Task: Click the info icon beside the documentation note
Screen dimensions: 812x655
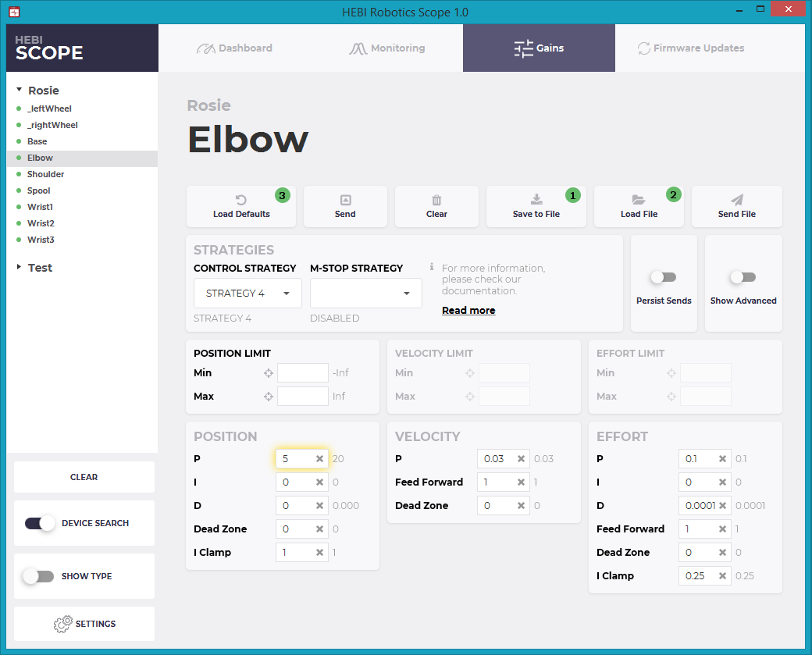Action: pyautogui.click(x=433, y=268)
